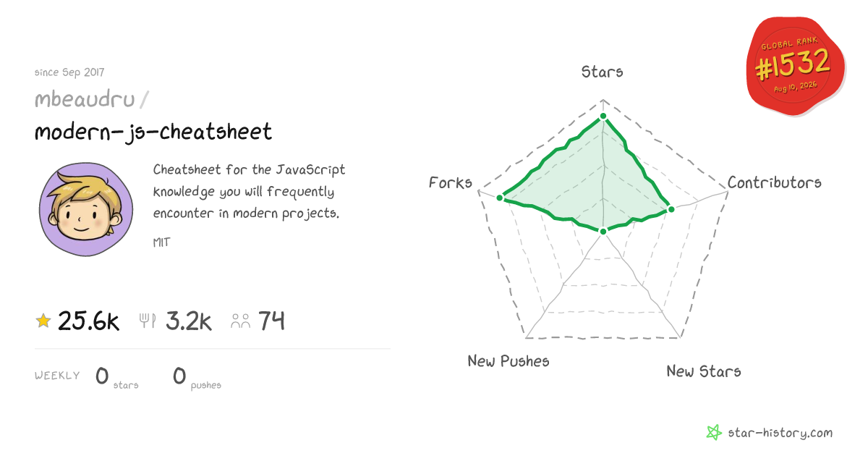Click the yellow star icon beside 25.6k
The image size is (868, 456).
(43, 321)
